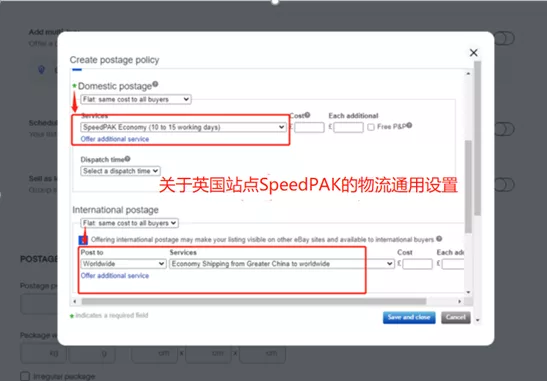This screenshot has height=381, width=547.
Task: Open domestic Flat: same cost to all buyers dropdown
Action: coord(136,99)
